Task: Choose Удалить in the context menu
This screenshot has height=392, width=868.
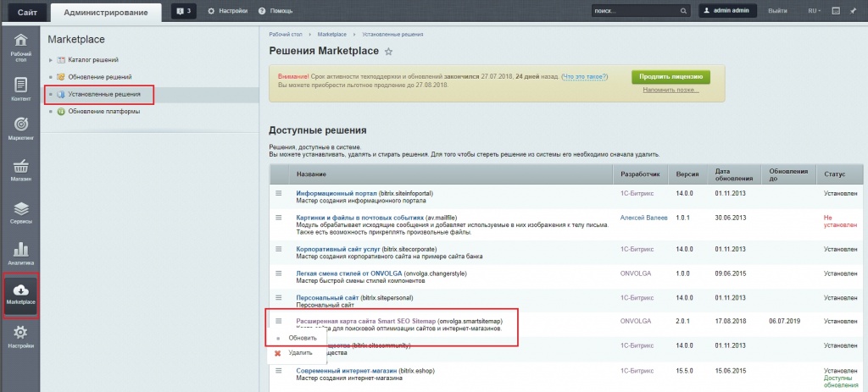Action: coord(300,352)
